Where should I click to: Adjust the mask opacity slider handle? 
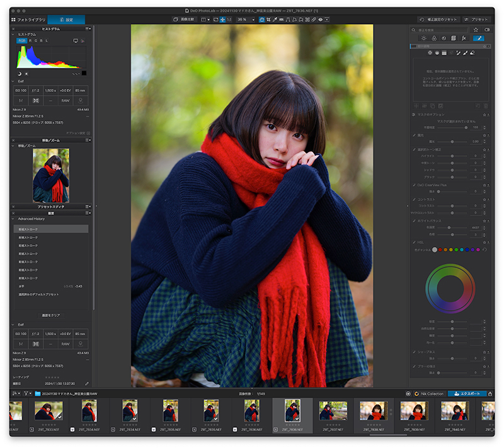[x=466, y=127]
